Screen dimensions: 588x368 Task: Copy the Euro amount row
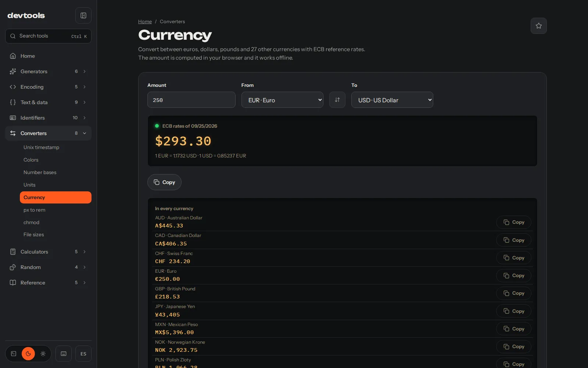click(513, 275)
